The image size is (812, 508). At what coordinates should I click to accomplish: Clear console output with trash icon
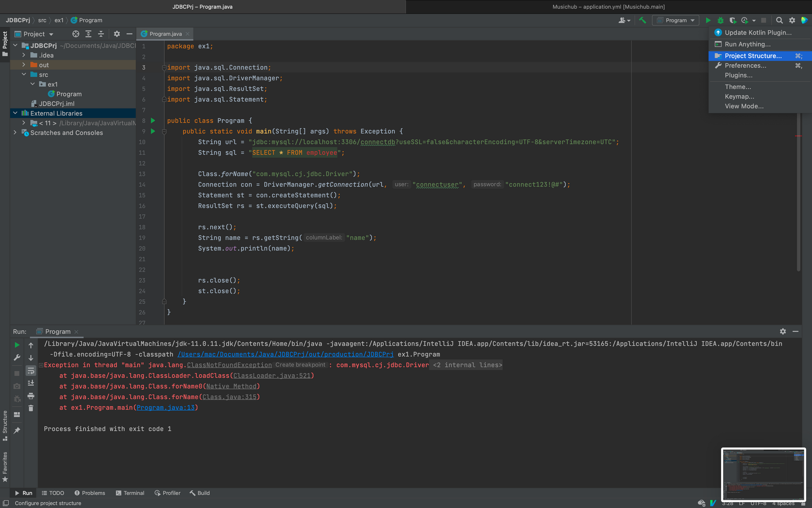tap(31, 408)
